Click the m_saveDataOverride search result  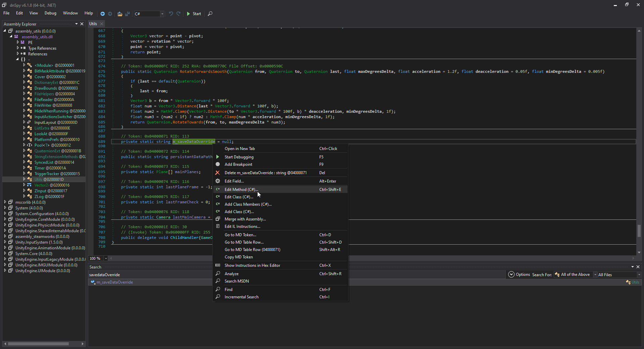coord(115,282)
